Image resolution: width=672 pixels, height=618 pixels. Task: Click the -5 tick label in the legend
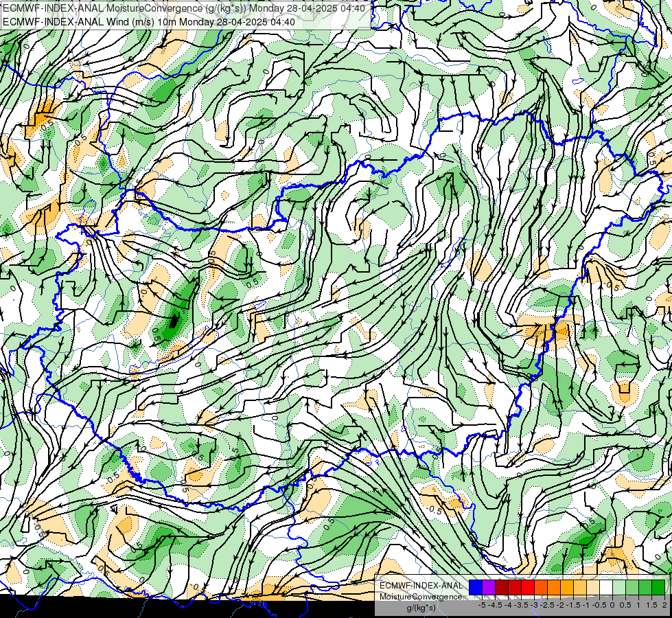[x=482, y=605]
